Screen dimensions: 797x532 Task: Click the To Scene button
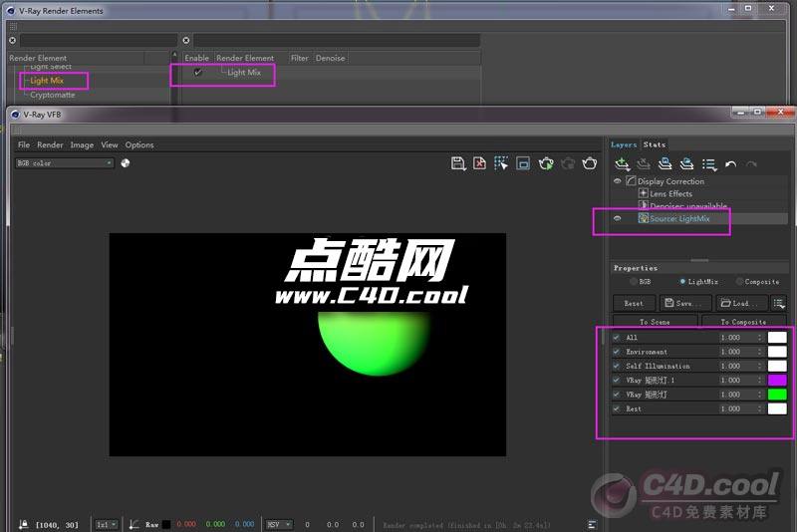coord(655,322)
